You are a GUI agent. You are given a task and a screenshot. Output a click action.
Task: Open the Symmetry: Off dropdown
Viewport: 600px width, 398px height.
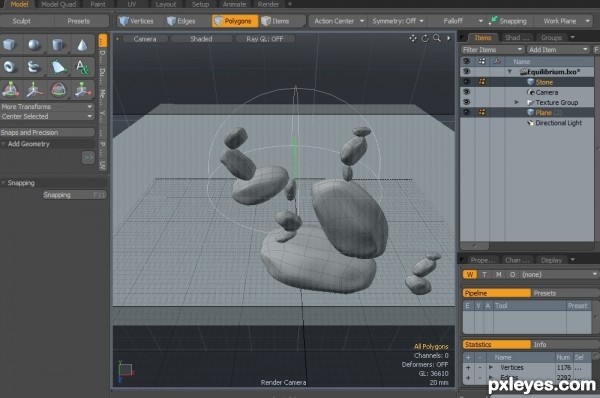click(397, 21)
